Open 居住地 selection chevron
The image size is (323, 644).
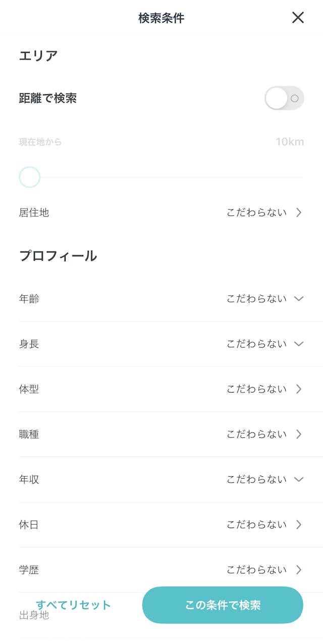tap(299, 213)
